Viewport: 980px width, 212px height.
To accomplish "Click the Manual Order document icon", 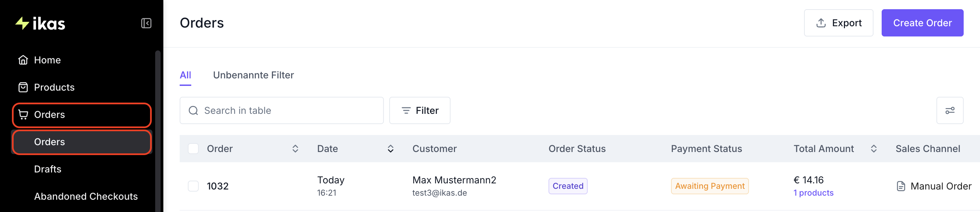I will (x=901, y=186).
